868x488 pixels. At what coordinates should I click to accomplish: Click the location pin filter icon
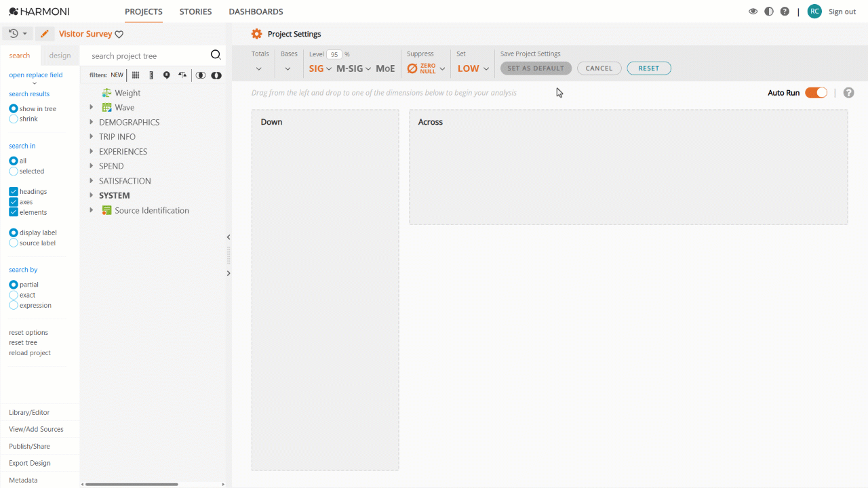click(x=167, y=75)
